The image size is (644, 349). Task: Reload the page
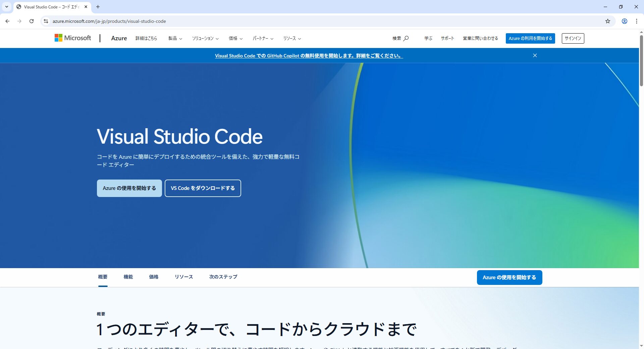tap(32, 21)
